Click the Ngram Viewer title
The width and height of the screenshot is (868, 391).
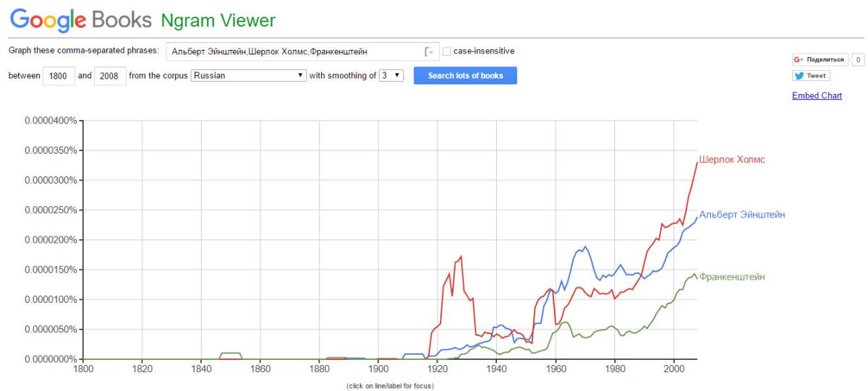coord(218,20)
